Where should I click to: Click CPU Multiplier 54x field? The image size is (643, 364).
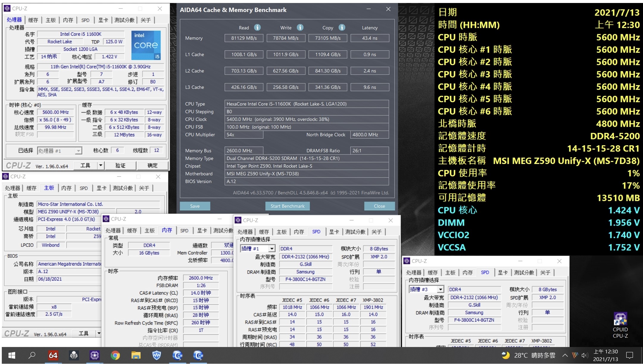click(x=244, y=135)
